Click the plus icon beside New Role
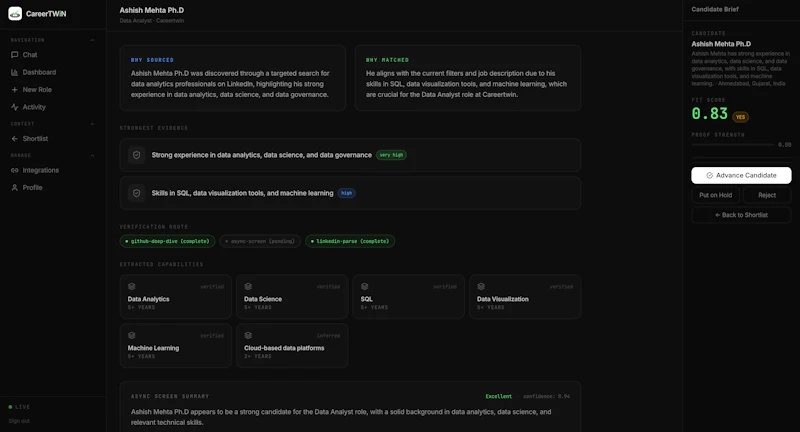Screen dimensions: 800x432 (14, 89)
